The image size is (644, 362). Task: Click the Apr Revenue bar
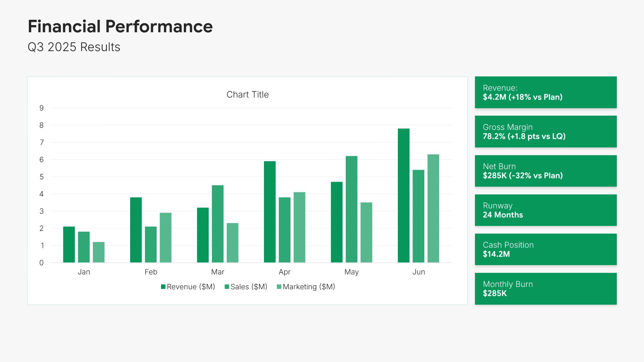[270, 212]
